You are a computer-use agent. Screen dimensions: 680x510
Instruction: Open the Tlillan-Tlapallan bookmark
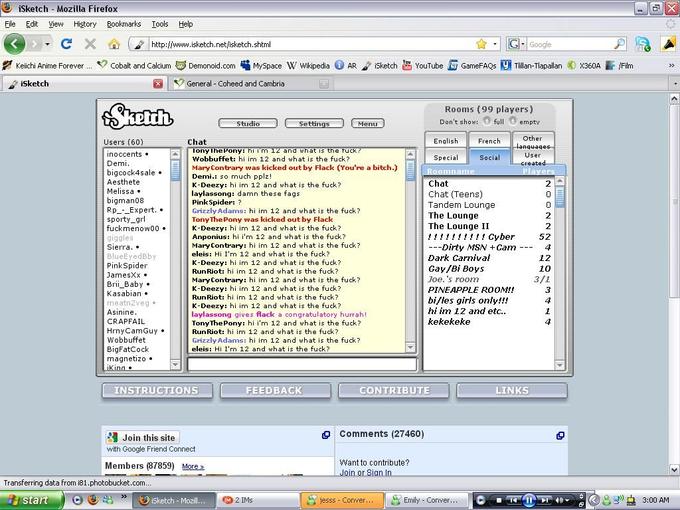531,65
